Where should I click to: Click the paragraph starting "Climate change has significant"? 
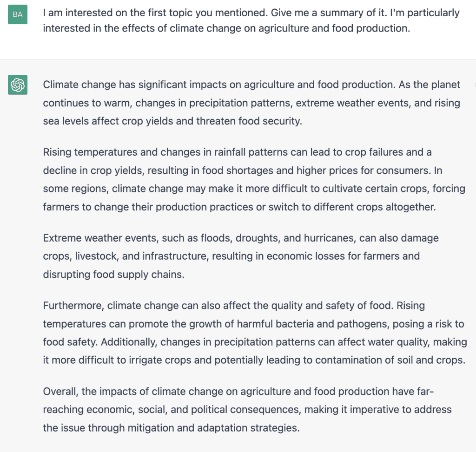tap(251, 103)
